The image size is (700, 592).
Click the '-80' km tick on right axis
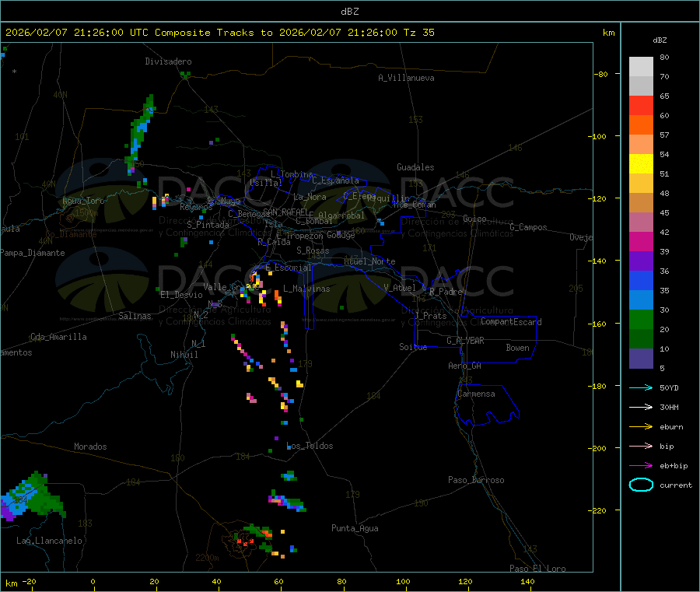pyautogui.click(x=601, y=74)
